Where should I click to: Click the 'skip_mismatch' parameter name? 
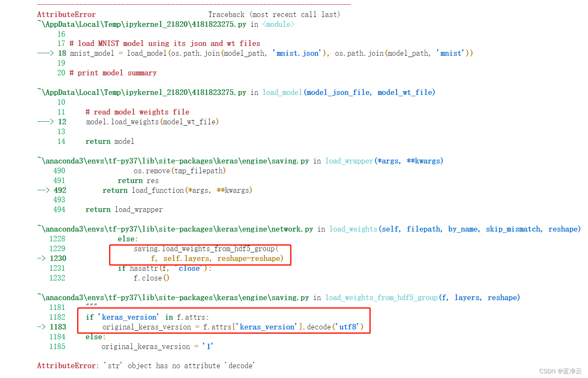[514, 229]
